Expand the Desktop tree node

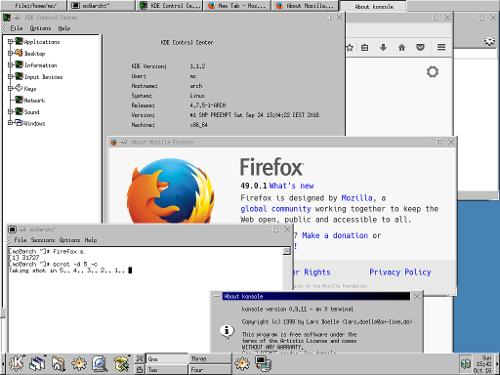[x=10, y=53]
